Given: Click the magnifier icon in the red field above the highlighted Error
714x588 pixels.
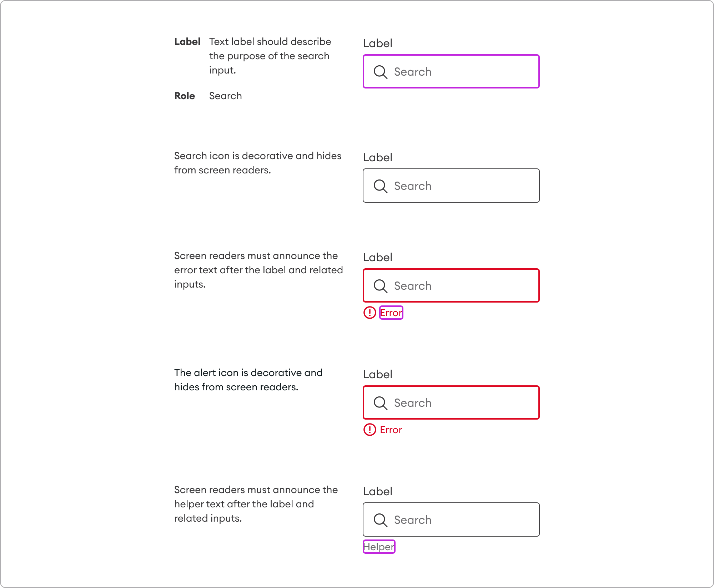Looking at the screenshot, I should tap(380, 286).
